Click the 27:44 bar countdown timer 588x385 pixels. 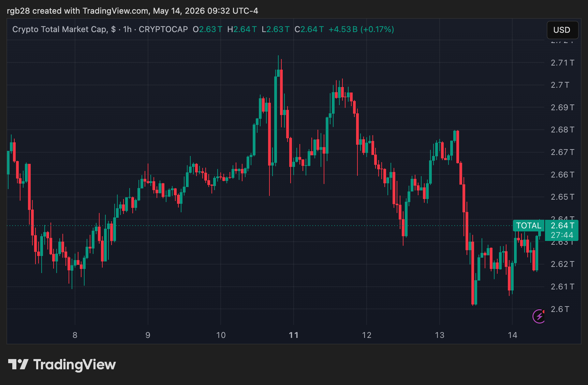[562, 235]
